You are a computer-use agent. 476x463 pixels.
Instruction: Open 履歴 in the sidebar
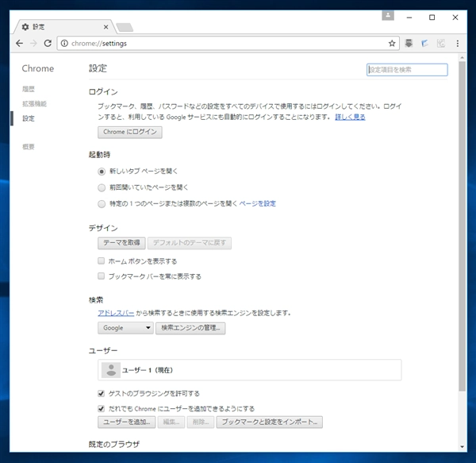click(29, 89)
